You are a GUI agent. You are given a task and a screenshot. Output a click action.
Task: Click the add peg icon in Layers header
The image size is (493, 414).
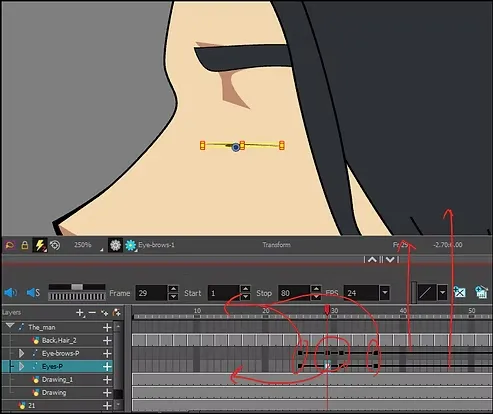(105, 313)
